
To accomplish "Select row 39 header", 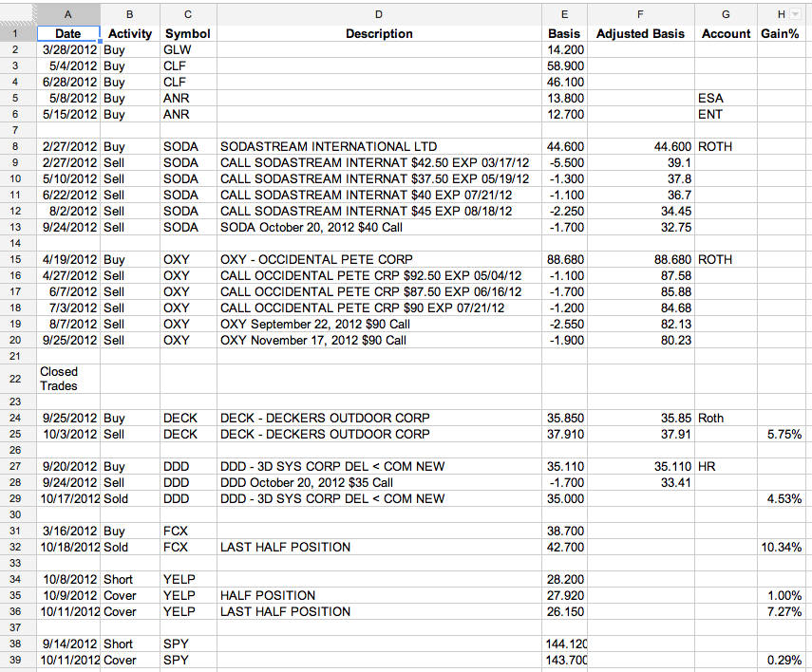I will click(x=15, y=660).
